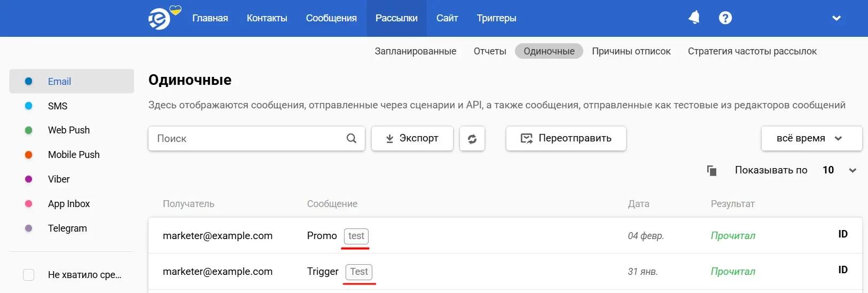The height and width of the screenshot is (293, 868).
Task: Open the Promo message link
Action: tap(322, 236)
